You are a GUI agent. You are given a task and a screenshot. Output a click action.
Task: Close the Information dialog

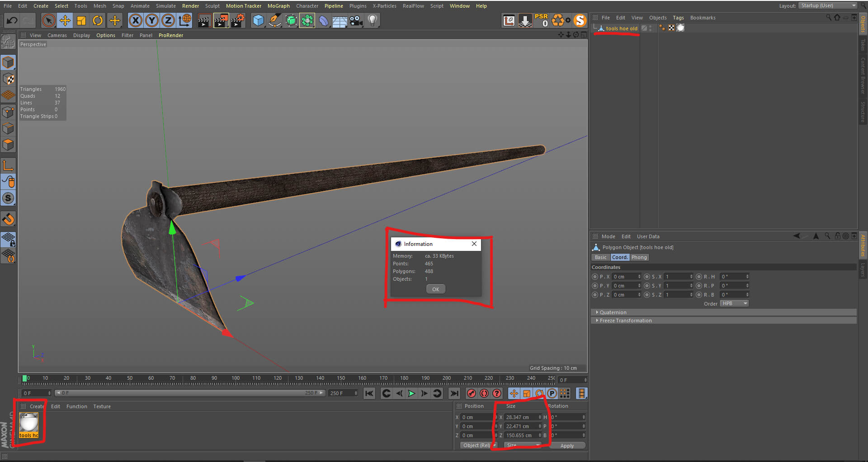click(474, 244)
